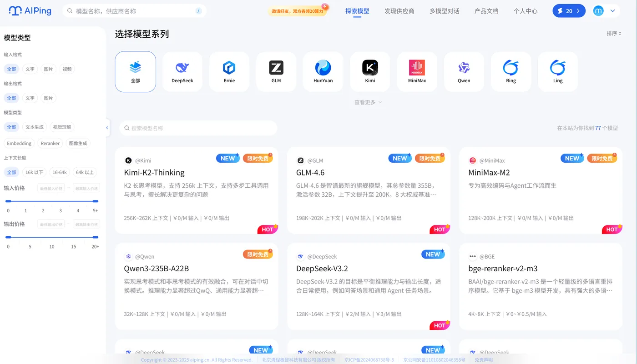Select the Kimi series icon
Screen dimensions: 637x364
point(370,67)
